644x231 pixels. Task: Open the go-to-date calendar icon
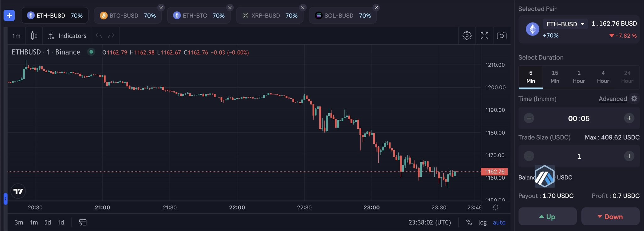pos(83,222)
